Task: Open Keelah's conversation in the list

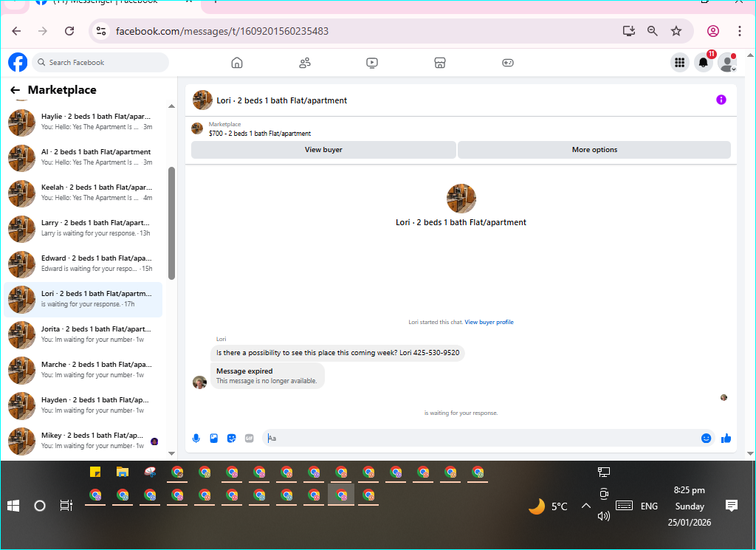Action: click(x=83, y=193)
